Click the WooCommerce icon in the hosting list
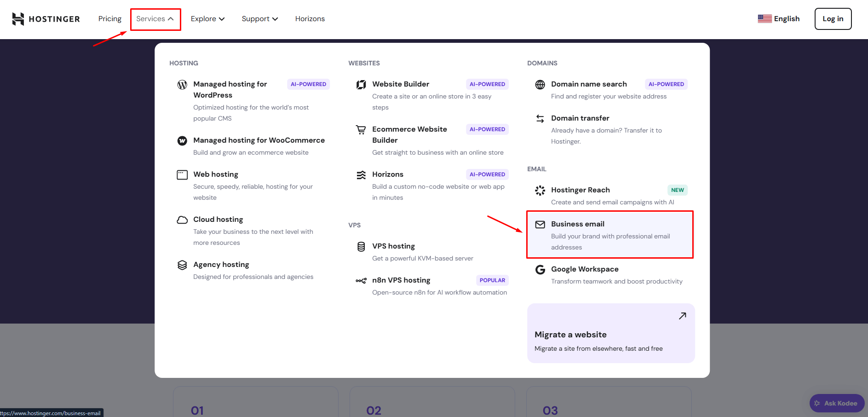Image resolution: width=868 pixels, height=417 pixels. [x=182, y=141]
